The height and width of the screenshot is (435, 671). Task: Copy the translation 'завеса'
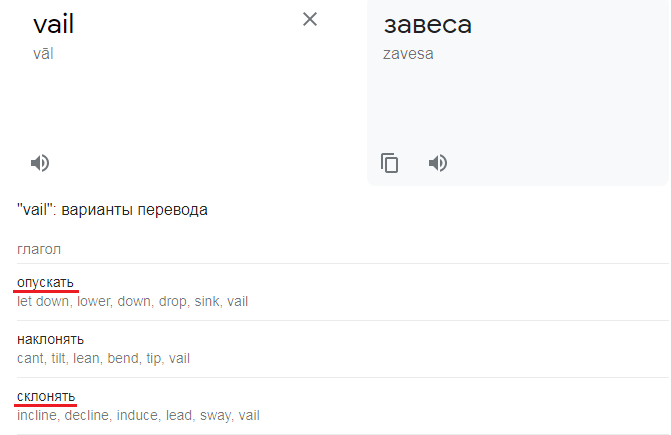click(x=389, y=163)
